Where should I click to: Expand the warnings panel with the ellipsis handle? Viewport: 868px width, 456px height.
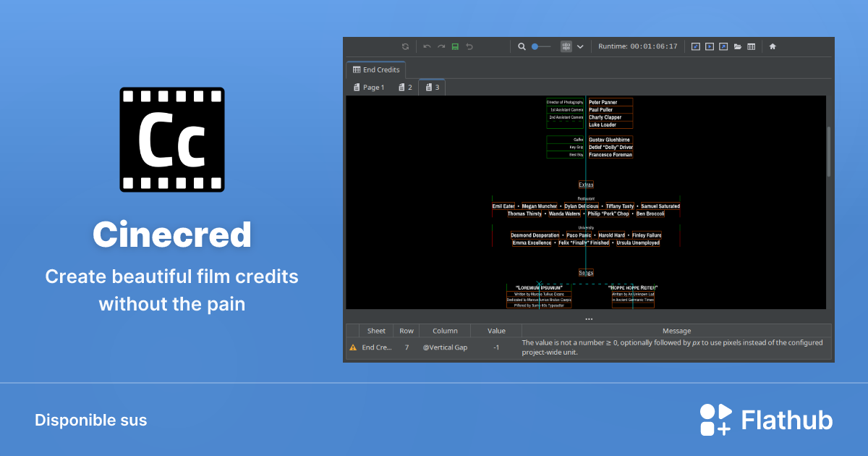588,318
